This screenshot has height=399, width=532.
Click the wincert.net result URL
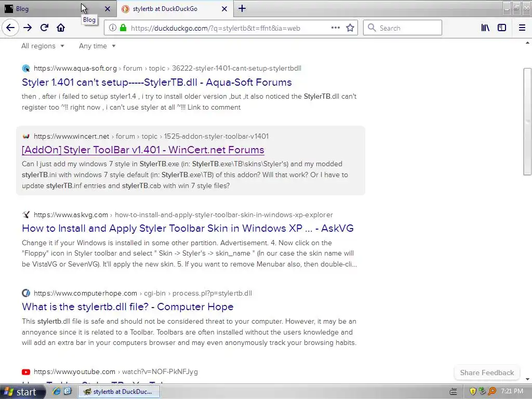[x=151, y=137]
